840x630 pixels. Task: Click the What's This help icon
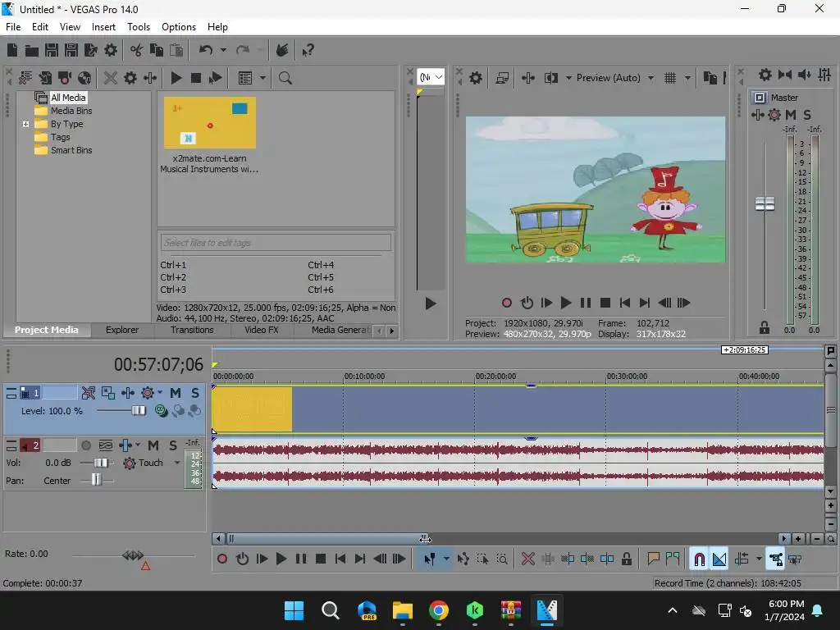coord(308,50)
